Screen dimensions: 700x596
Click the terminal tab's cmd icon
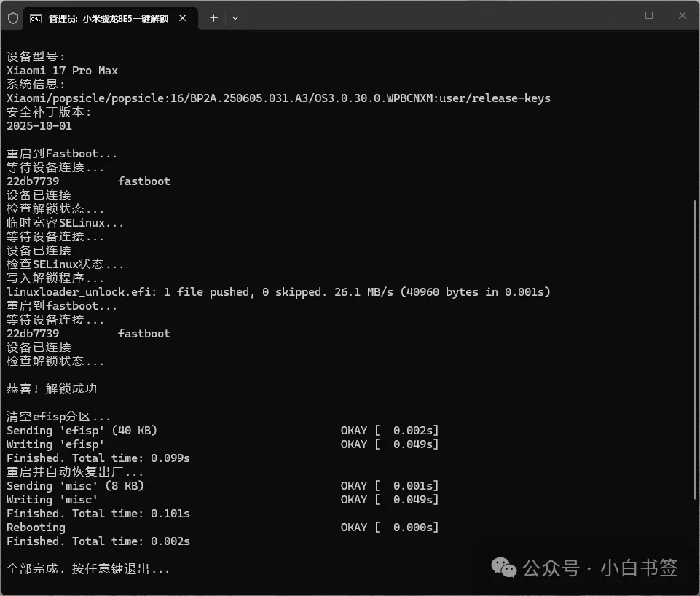tap(36, 18)
